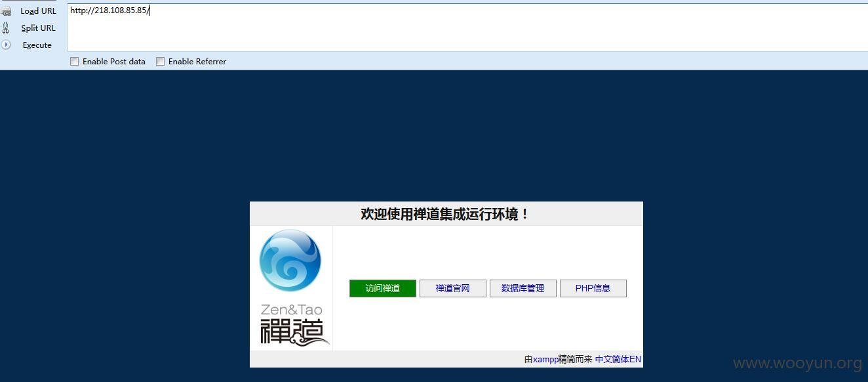Click the Zen&Tao blue swirl logo

[x=290, y=261]
